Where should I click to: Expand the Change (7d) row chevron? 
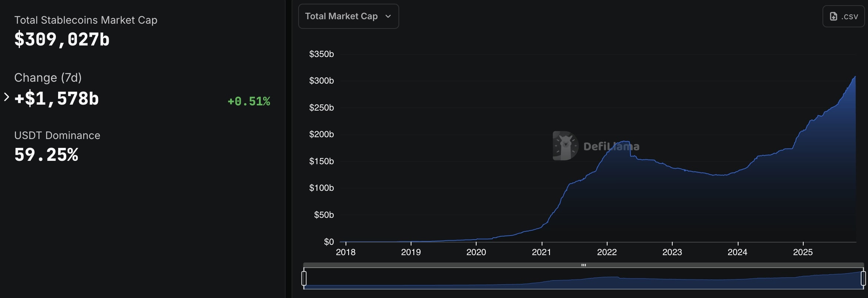(6, 97)
